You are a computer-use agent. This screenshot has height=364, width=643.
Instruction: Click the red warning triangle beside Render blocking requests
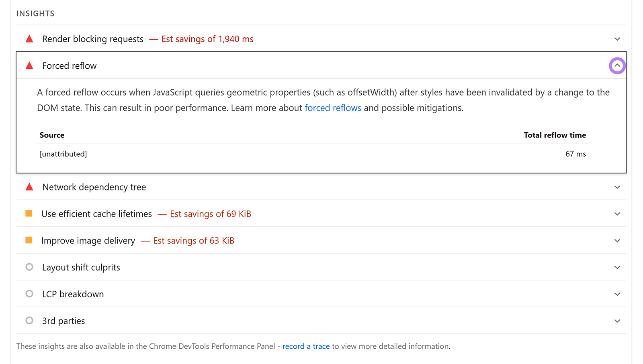[29, 39]
